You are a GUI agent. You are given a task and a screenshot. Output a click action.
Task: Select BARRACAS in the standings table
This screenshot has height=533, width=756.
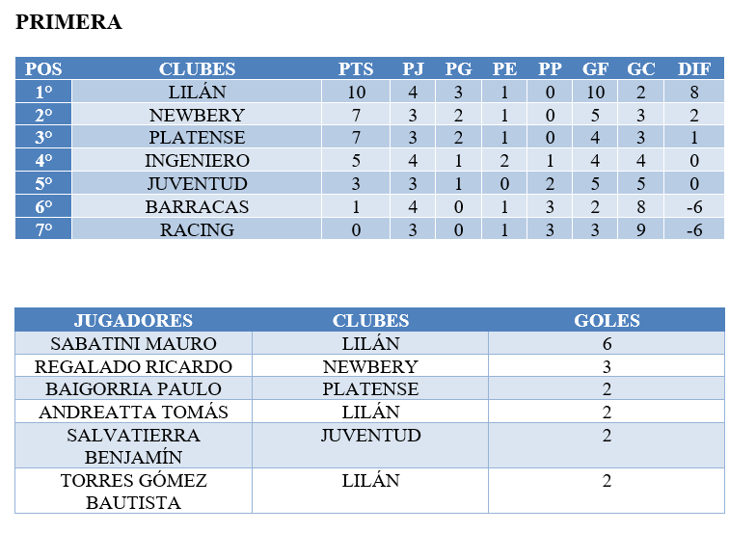point(197,206)
